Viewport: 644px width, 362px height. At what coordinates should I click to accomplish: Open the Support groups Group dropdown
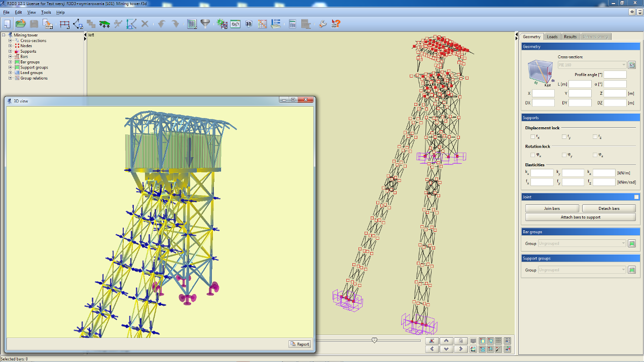coord(582,270)
